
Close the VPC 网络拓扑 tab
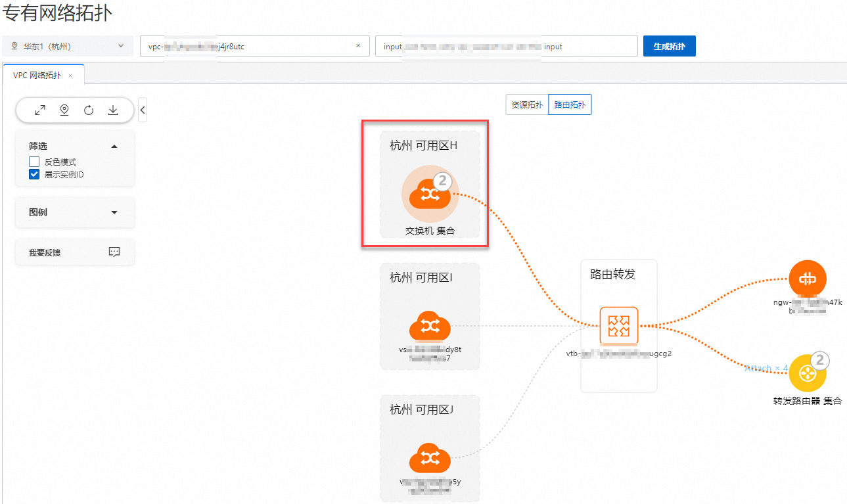(x=70, y=76)
